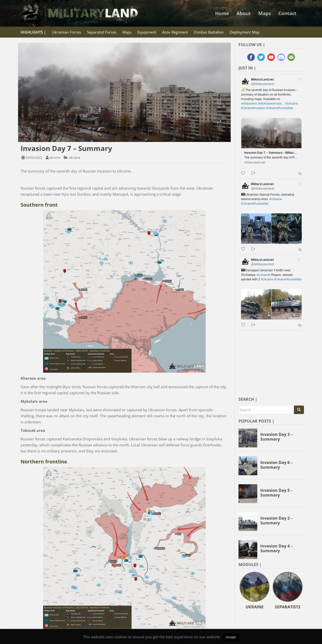Screen dimensions: 322x644
Task: Open Maps in the highlights bar
Action: (127, 32)
